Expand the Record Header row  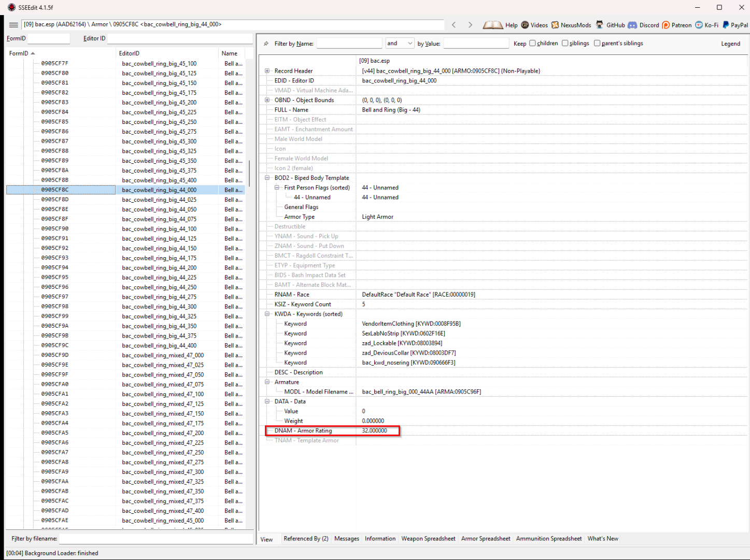(267, 71)
